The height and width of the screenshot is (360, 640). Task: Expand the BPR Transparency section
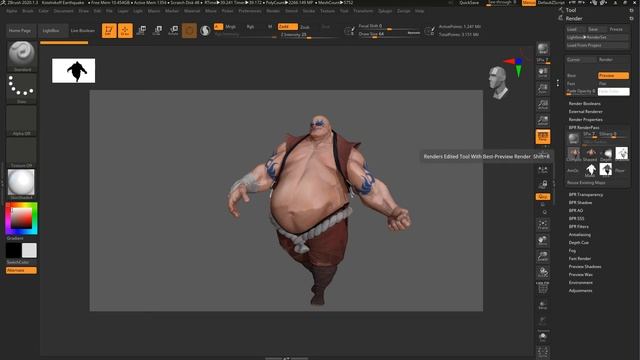coord(586,195)
